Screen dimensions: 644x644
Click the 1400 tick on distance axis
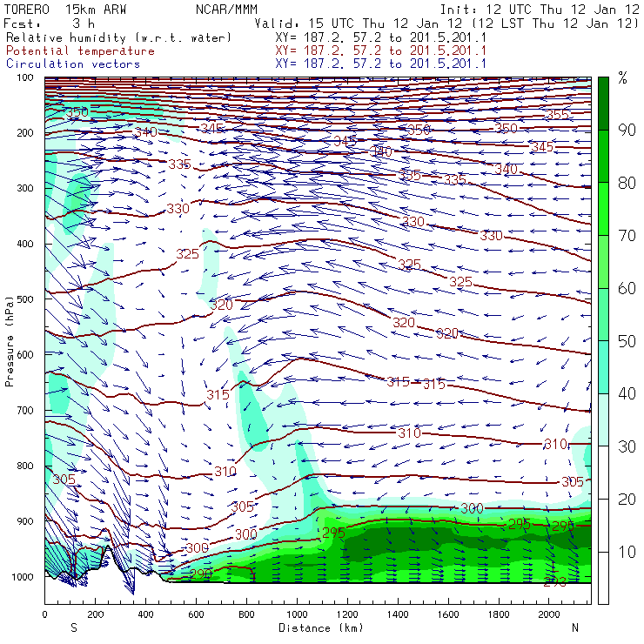(398, 614)
